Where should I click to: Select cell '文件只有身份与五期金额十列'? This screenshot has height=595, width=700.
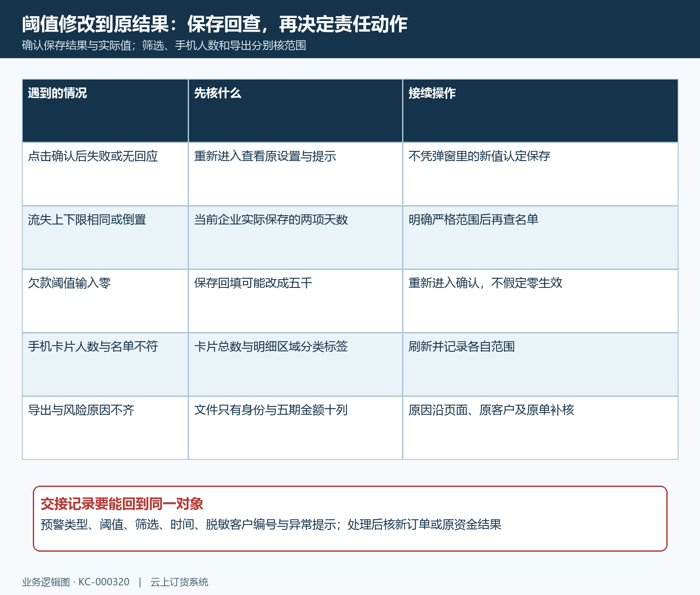[295, 428]
